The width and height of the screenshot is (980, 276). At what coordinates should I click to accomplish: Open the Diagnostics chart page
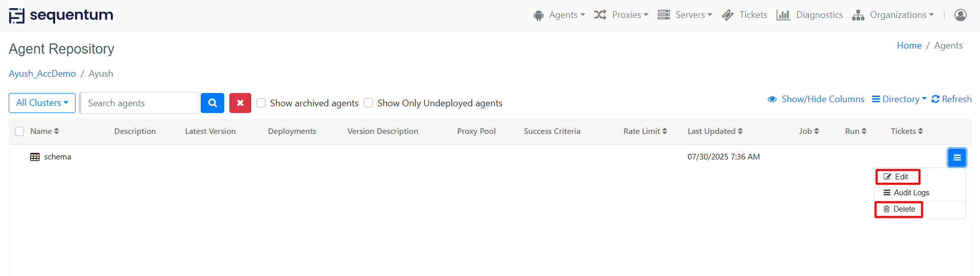coord(809,15)
